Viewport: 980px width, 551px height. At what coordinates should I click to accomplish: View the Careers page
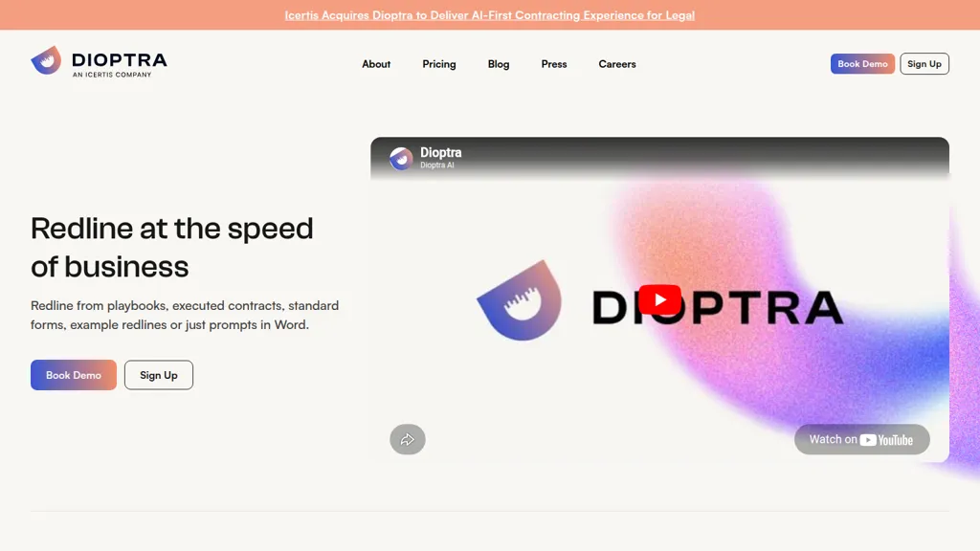[x=617, y=64]
